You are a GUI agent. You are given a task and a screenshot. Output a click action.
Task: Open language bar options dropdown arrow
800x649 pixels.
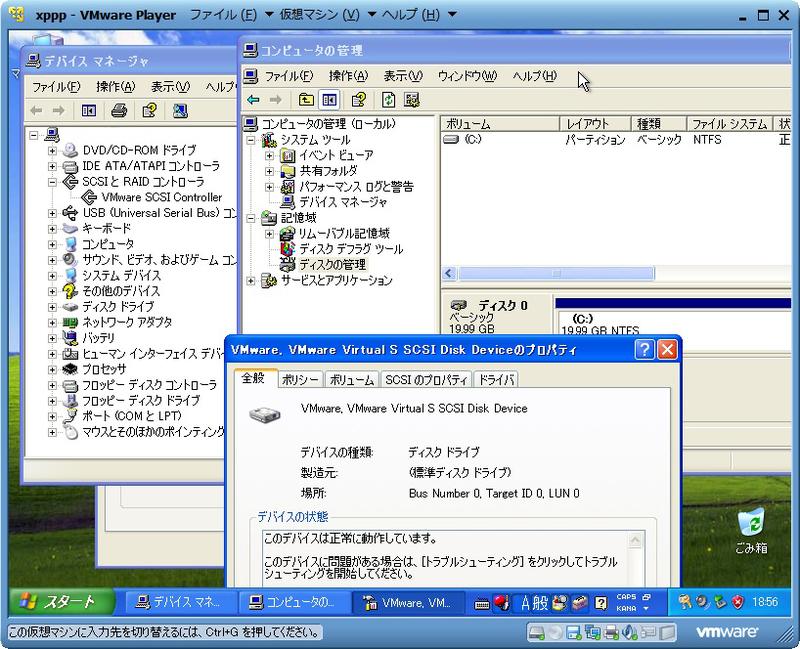click(646, 609)
